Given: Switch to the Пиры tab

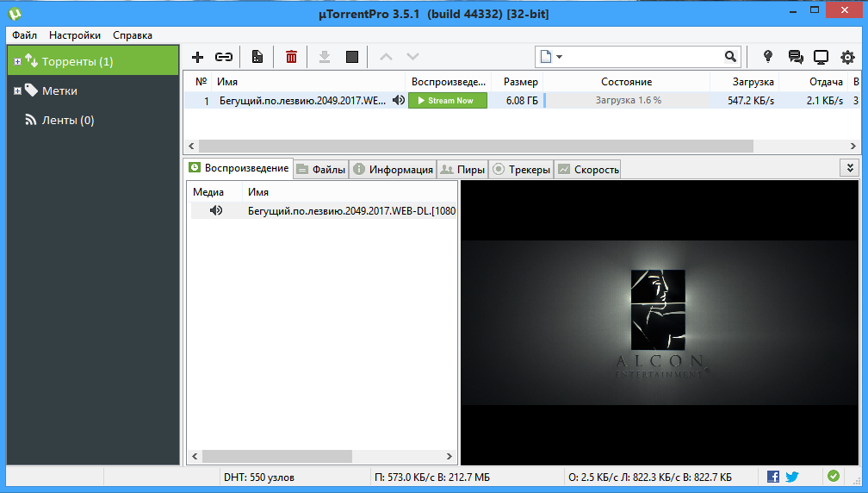Looking at the screenshot, I should [462, 170].
